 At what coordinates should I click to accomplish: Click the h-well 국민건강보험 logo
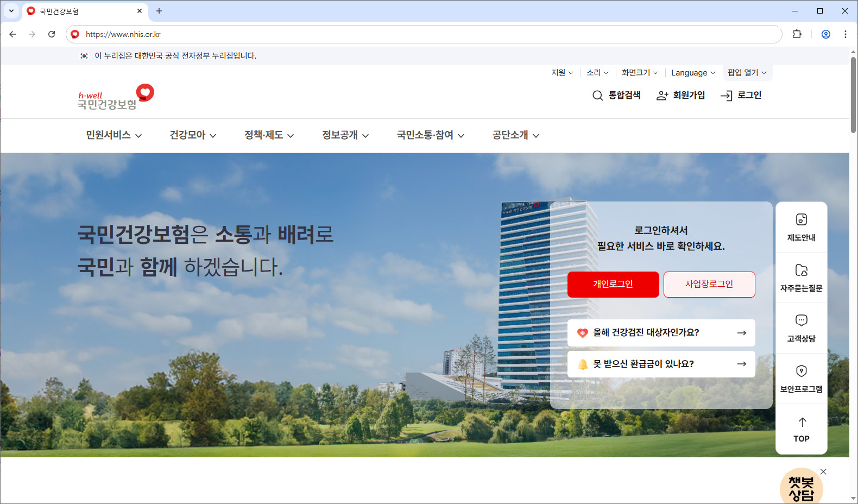(x=116, y=97)
